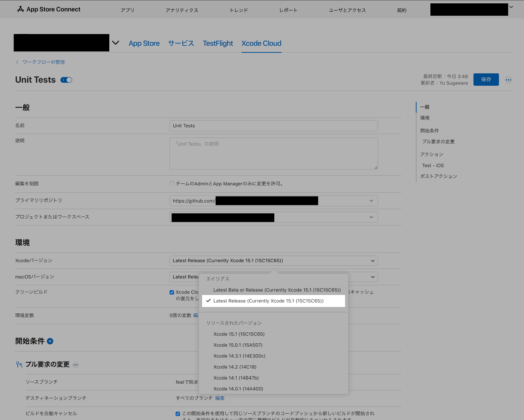Click the 保存 button
Screen dimensions: 524x420
(486, 80)
